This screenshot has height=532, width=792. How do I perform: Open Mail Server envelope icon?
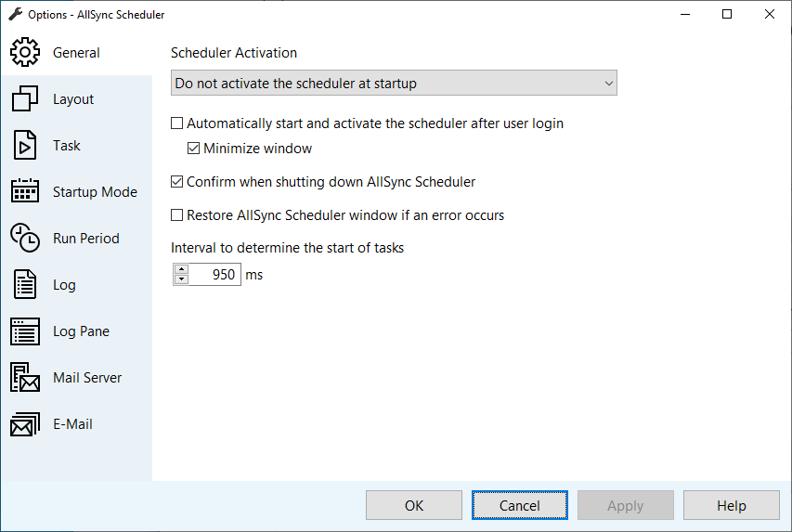pos(25,378)
